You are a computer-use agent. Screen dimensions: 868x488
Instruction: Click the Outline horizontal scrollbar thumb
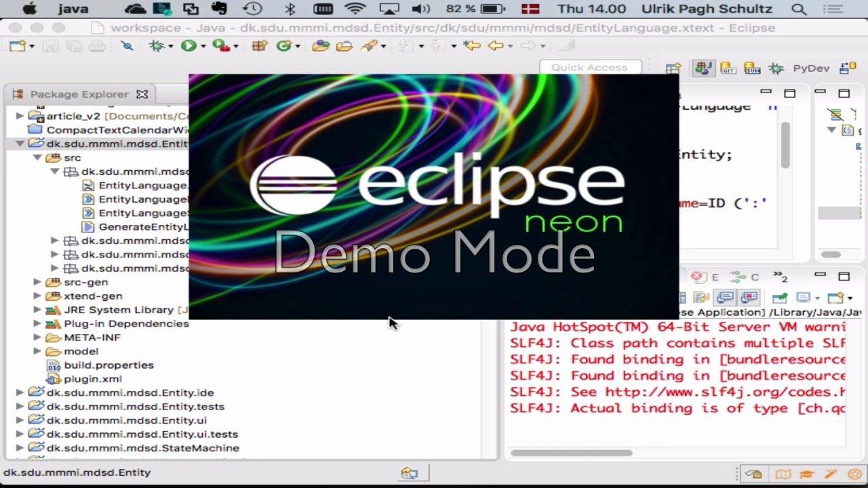pos(831,255)
